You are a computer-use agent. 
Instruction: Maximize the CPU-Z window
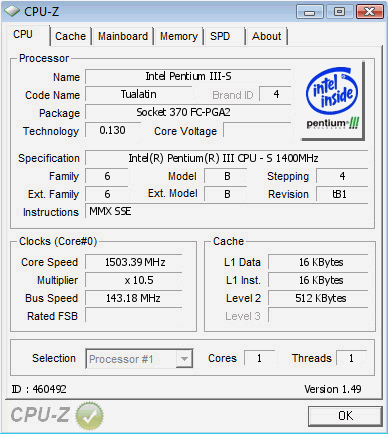point(339,12)
